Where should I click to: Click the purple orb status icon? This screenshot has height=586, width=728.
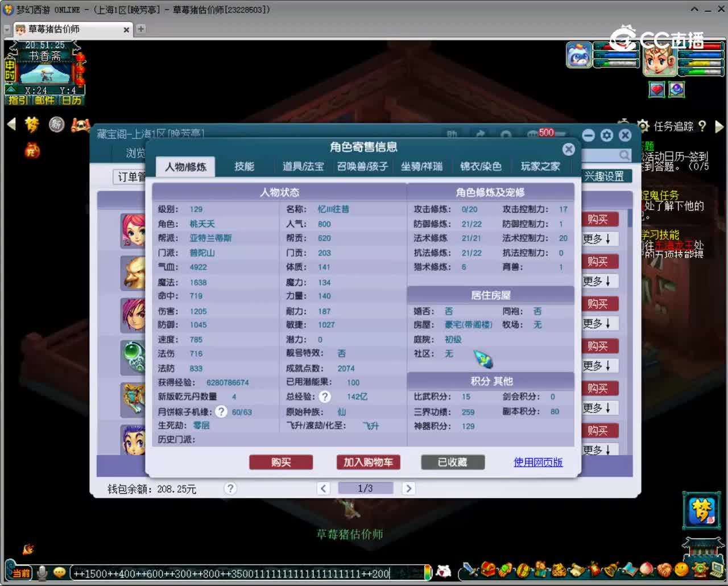click(677, 89)
